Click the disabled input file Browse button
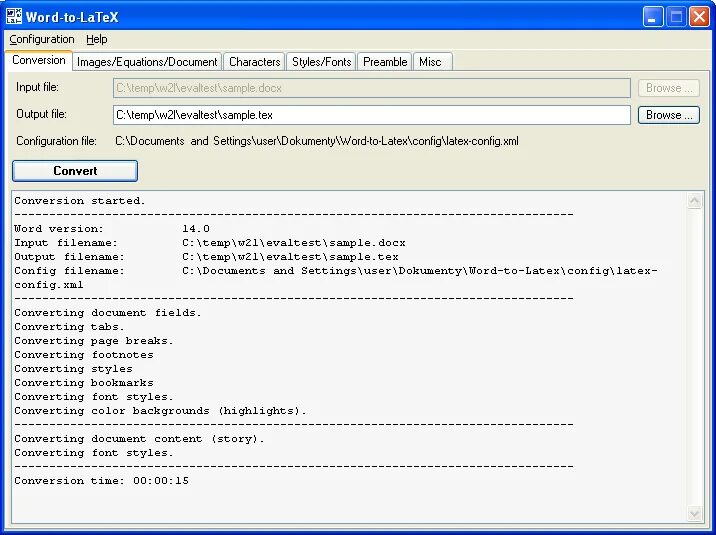This screenshot has height=535, width=716. pyautogui.click(x=669, y=88)
